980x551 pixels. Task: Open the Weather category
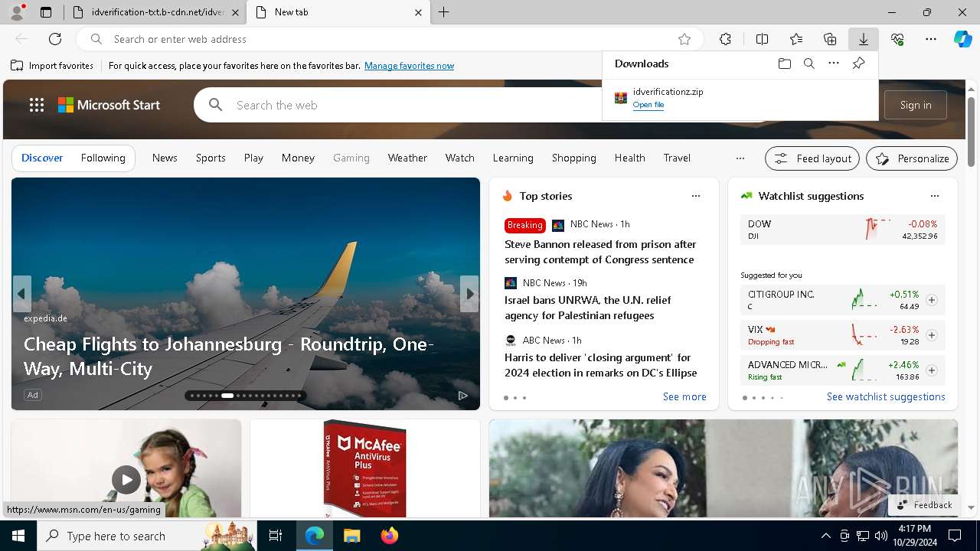tap(407, 158)
